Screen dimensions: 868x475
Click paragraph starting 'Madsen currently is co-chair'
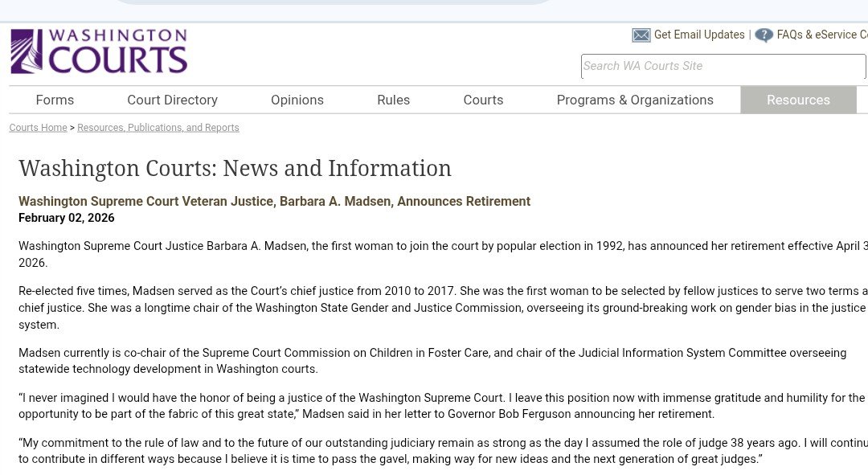432,361
